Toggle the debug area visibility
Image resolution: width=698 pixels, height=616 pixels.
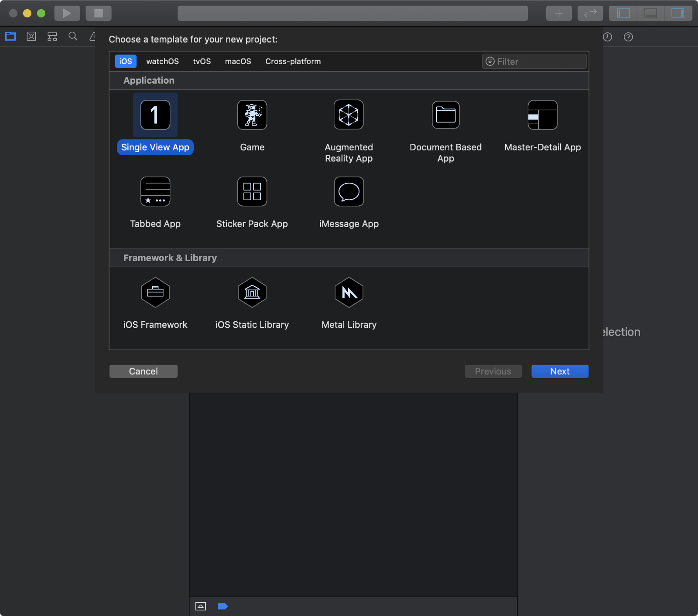(650, 13)
